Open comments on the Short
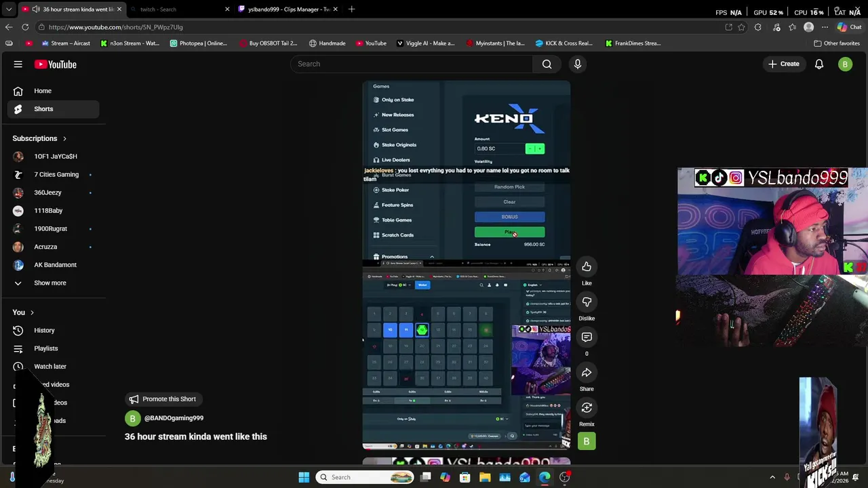Image resolution: width=868 pixels, height=488 pixels. coord(587,337)
